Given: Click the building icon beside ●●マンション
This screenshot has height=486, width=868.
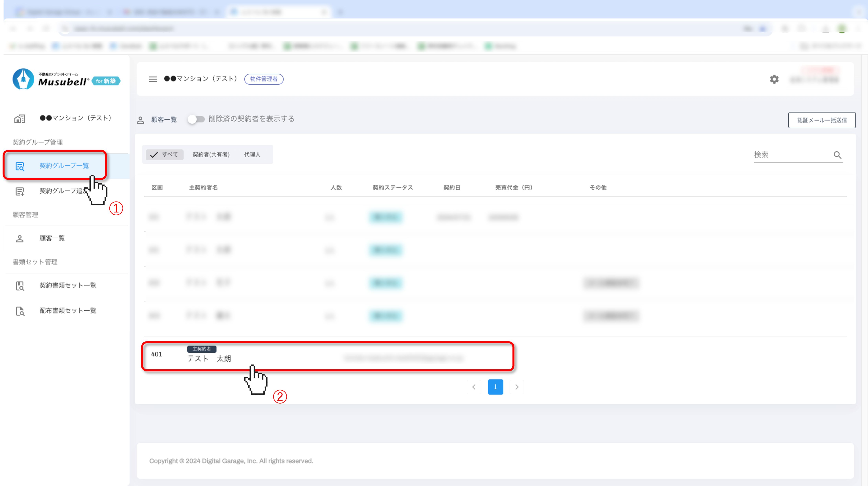Looking at the screenshot, I should click(19, 119).
